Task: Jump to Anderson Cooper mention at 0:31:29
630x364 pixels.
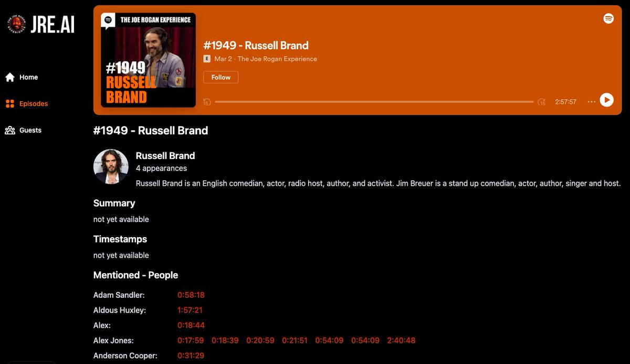Action: coord(191,356)
